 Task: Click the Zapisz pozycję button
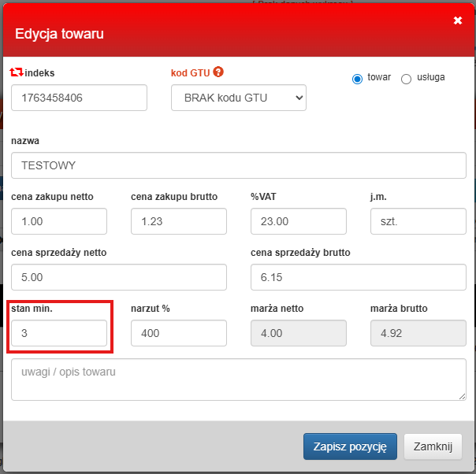[348, 446]
